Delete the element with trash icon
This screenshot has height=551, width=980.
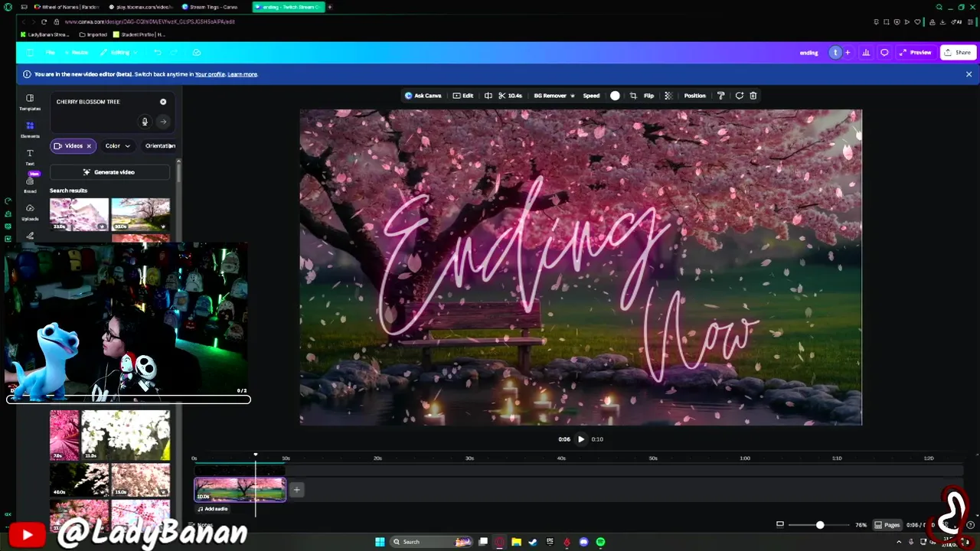click(753, 96)
